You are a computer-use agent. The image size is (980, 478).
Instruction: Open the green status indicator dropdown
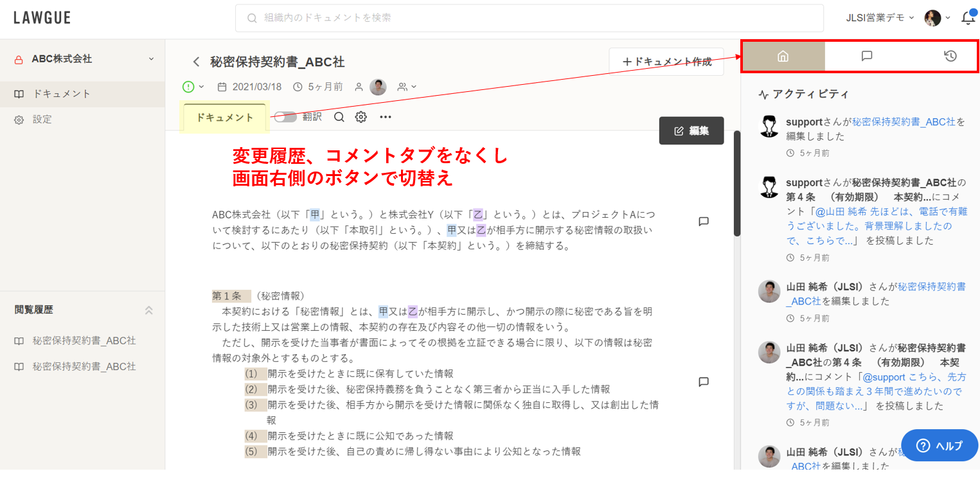point(193,87)
